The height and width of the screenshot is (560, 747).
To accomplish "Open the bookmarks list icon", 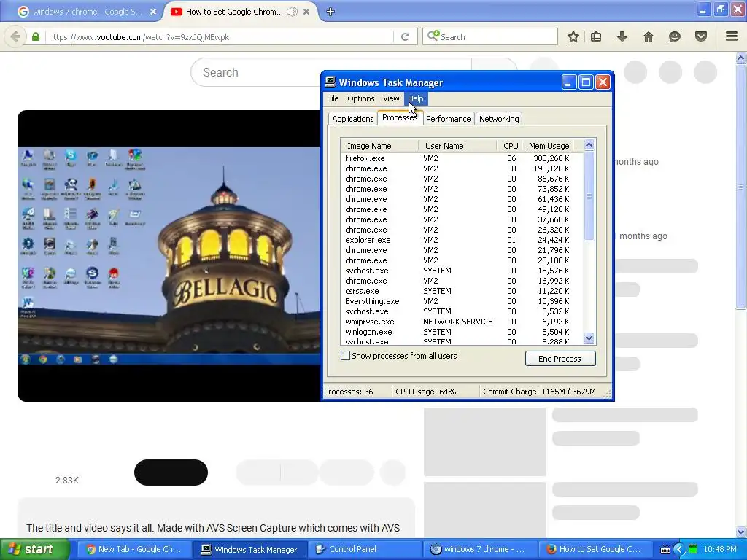I will click(596, 36).
